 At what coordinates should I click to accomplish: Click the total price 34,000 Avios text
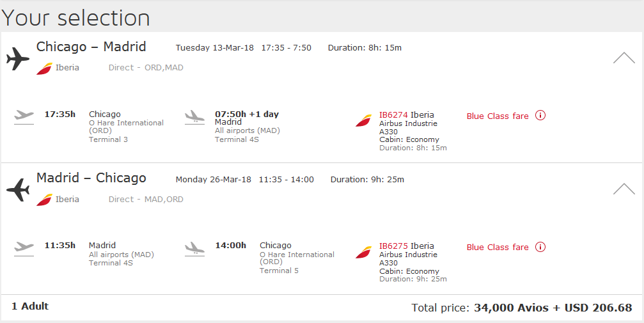tap(511, 308)
